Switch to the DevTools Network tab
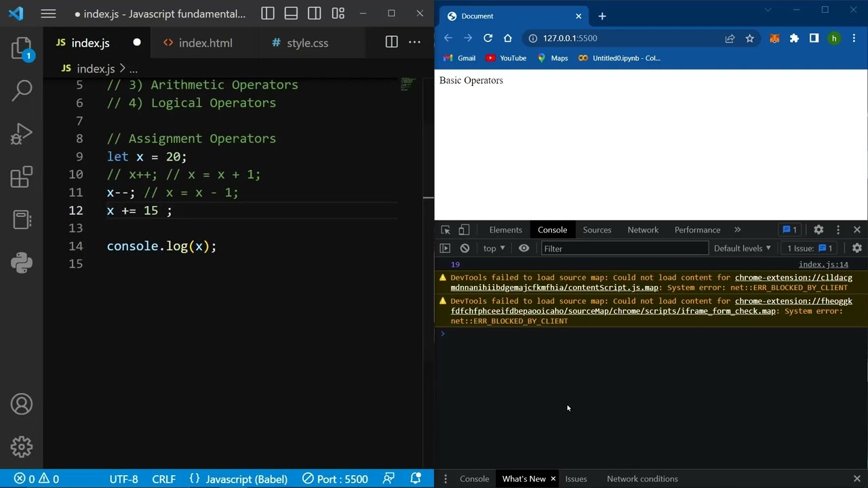The width and height of the screenshot is (868, 488). coord(643,230)
